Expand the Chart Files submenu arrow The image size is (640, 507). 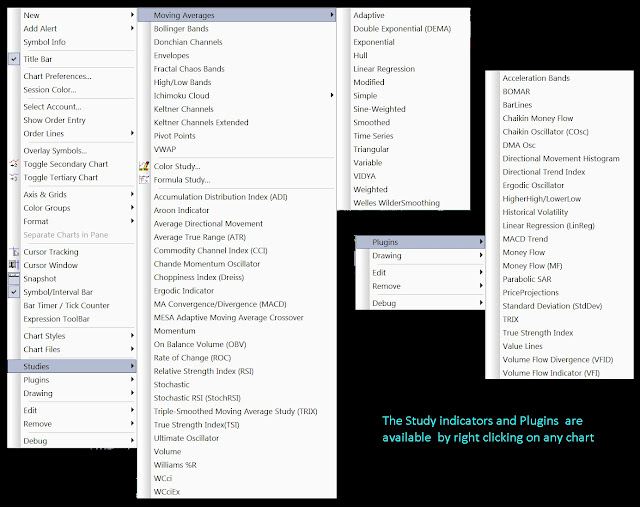point(132,349)
